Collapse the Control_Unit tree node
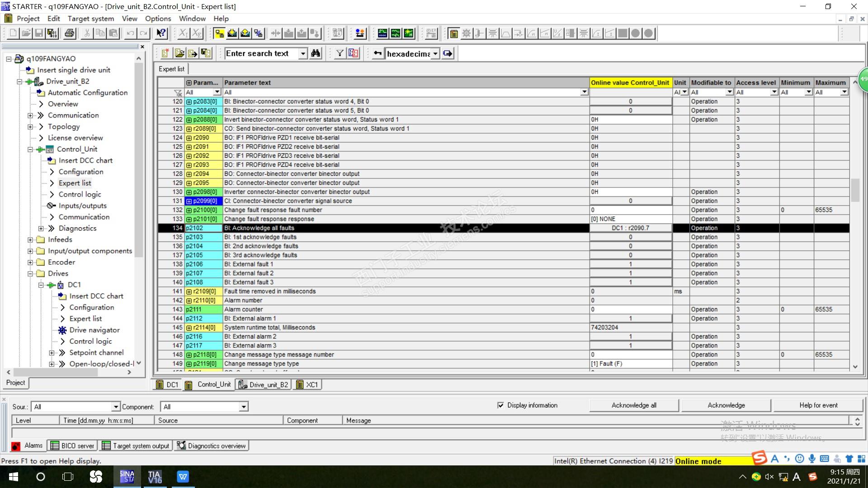Image resolution: width=868 pixels, height=488 pixels. (30, 149)
